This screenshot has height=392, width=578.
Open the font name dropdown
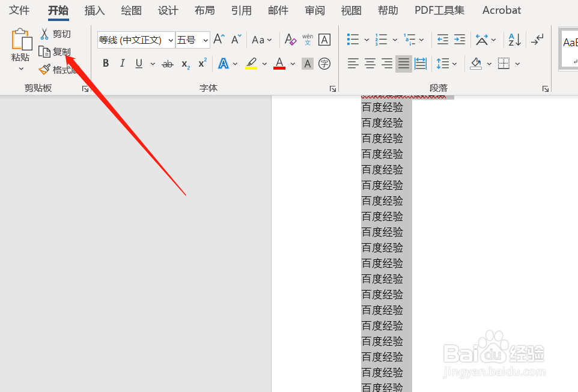coord(171,40)
